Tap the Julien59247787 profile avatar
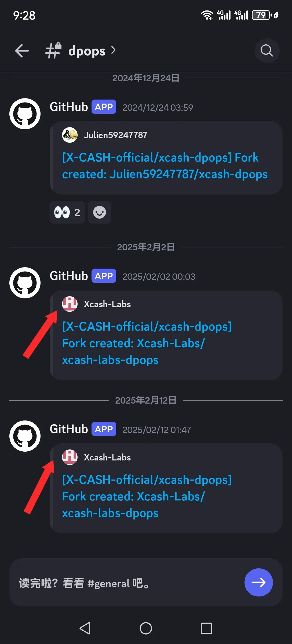The width and height of the screenshot is (292, 644). point(70,135)
